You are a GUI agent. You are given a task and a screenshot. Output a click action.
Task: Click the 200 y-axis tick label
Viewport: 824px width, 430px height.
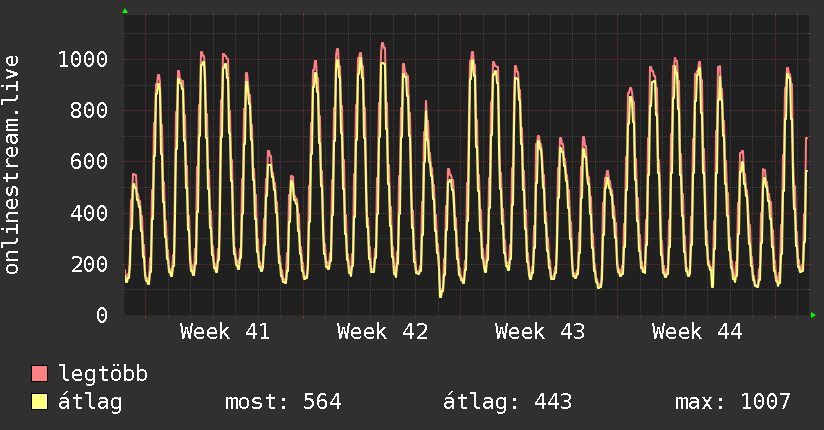pyautogui.click(x=89, y=264)
